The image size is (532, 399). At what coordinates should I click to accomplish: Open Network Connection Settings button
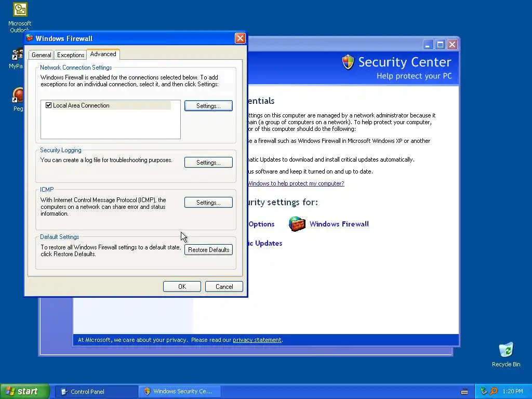(x=208, y=106)
